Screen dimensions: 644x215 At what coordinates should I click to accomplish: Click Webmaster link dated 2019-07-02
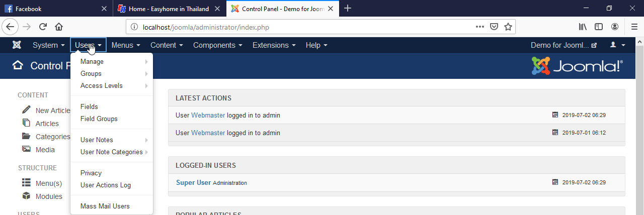click(x=208, y=115)
